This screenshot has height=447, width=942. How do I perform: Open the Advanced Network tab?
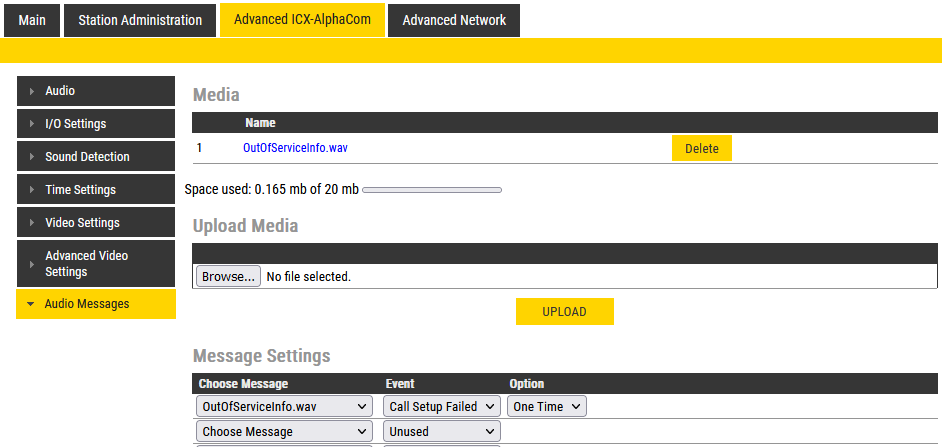pyautogui.click(x=454, y=20)
